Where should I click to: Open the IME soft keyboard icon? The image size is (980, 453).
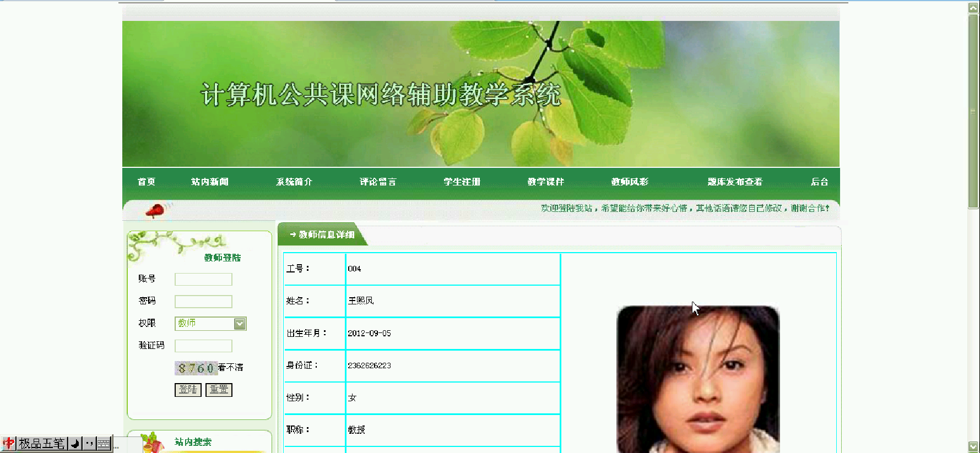click(104, 443)
